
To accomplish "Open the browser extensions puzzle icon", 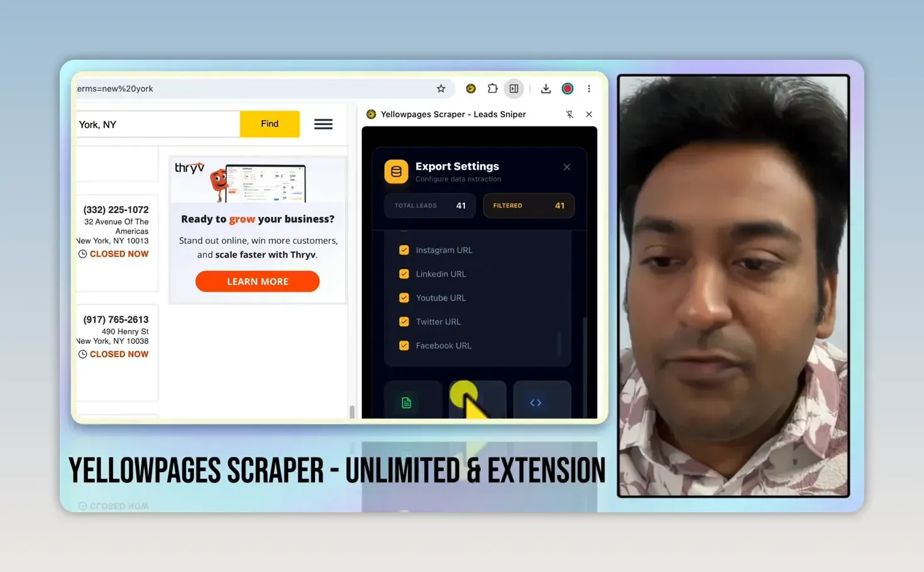I will click(493, 89).
